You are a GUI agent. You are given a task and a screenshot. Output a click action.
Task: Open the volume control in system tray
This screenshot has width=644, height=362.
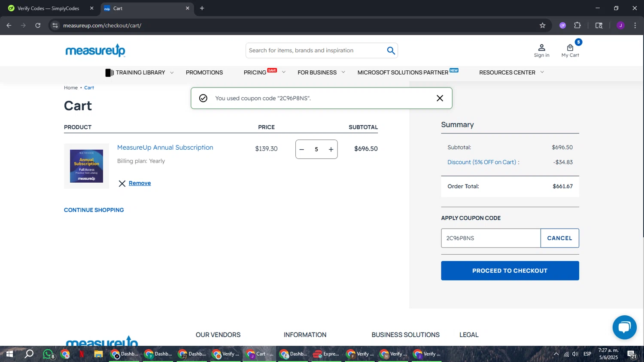click(575, 354)
